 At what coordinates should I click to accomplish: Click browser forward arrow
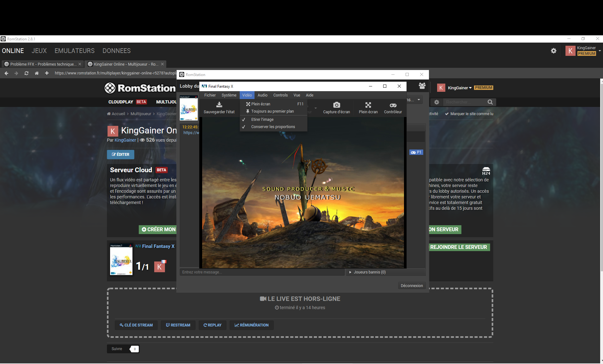16,73
